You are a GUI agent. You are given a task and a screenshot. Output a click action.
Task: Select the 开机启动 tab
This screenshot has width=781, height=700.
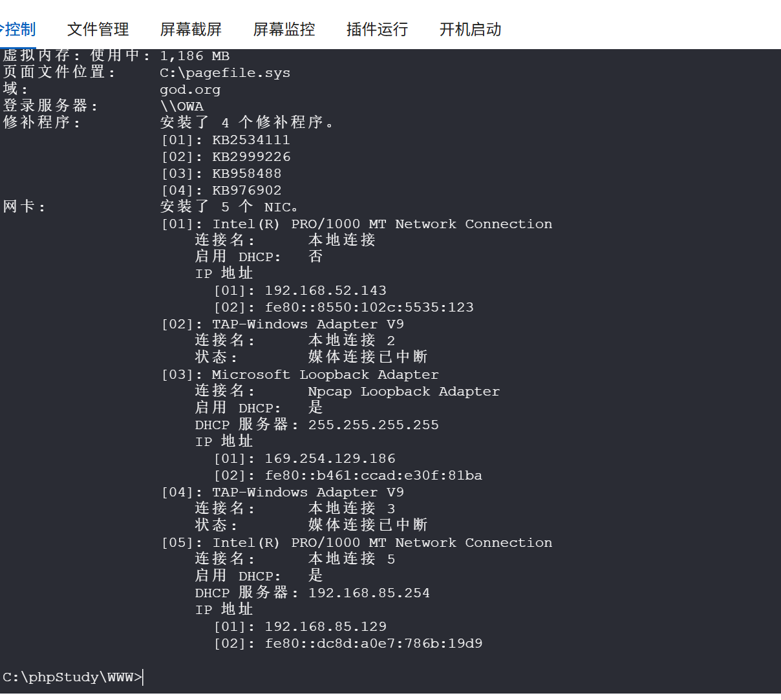[x=470, y=29]
